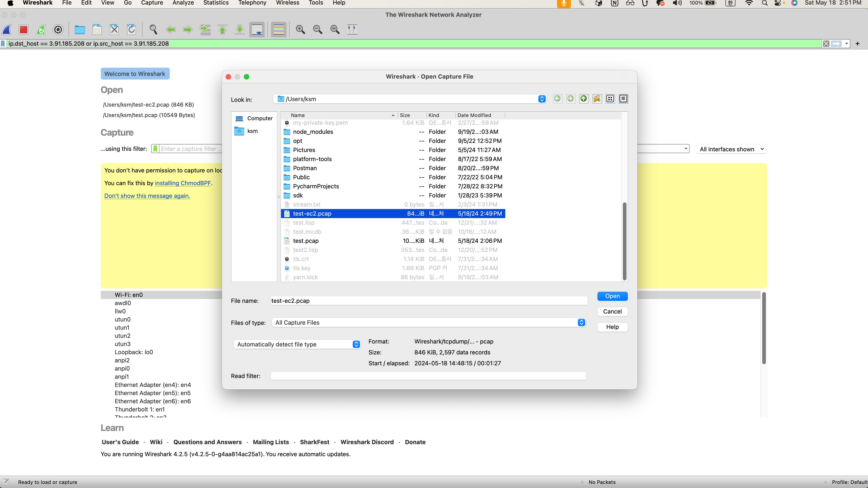The width and height of the screenshot is (868, 488).
Task: Open the Statistics menu
Action: coord(216,3)
